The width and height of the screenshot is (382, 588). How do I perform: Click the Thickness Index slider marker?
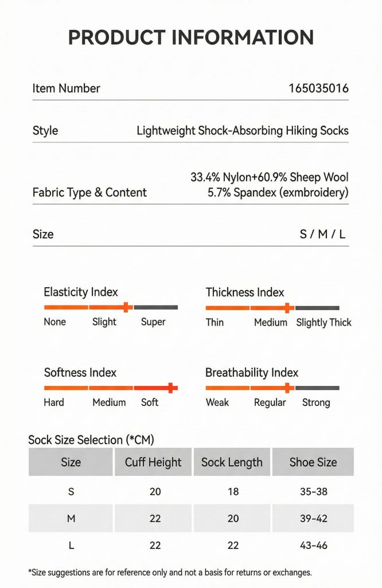[287, 308]
